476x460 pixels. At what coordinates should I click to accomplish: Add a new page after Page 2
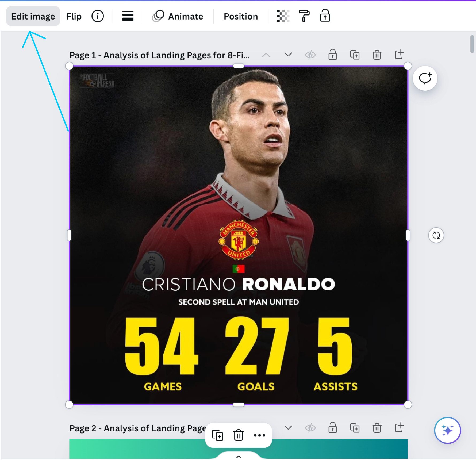tap(399, 427)
